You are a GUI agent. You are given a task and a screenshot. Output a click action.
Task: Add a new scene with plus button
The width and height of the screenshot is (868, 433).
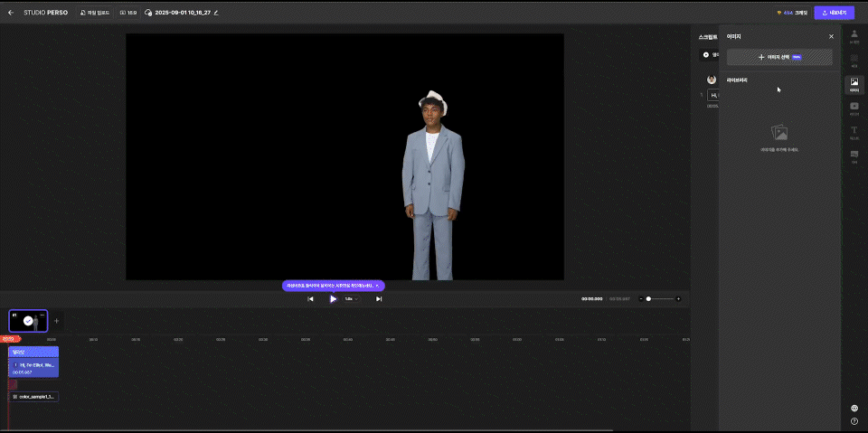click(56, 320)
